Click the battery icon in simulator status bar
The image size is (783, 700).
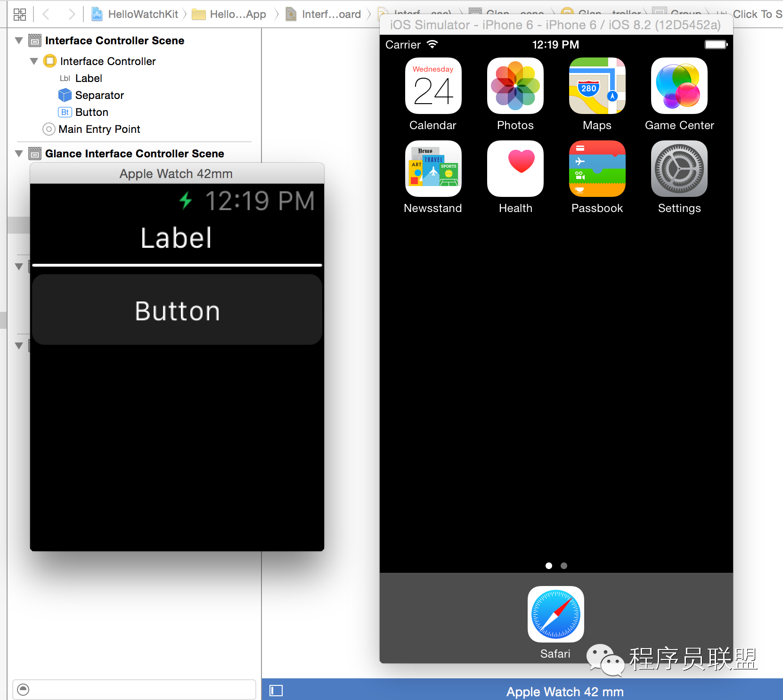point(716,45)
